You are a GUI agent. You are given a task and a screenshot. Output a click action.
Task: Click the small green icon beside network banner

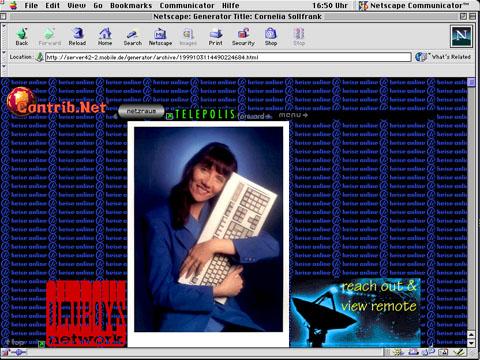pyautogui.click(x=42, y=344)
